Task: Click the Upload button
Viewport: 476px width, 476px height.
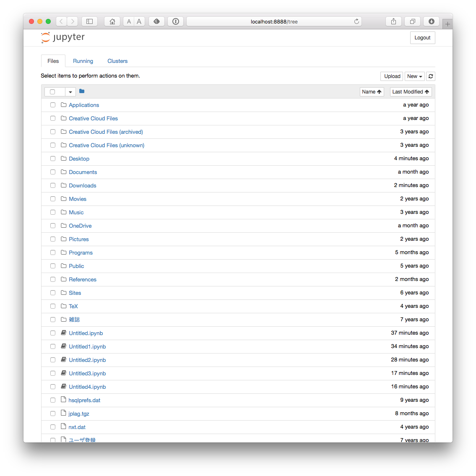Action: (391, 76)
